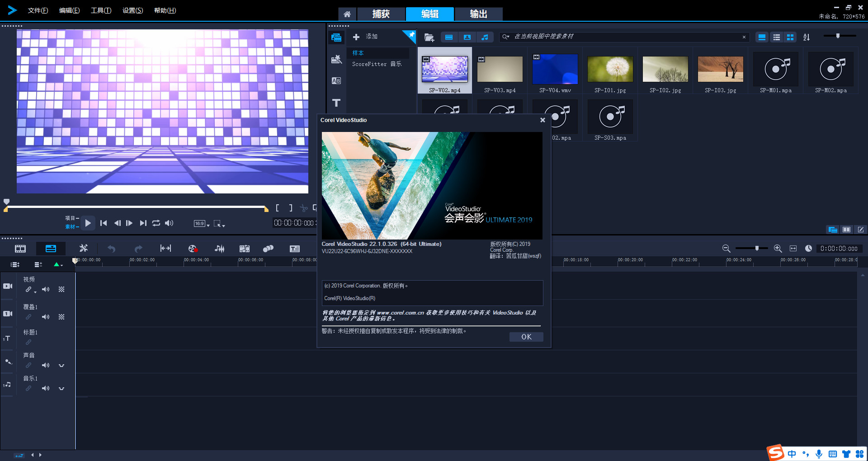Viewport: 868px width, 461px height.
Task: Open the green chapter marker dropdown
Action: (58, 265)
